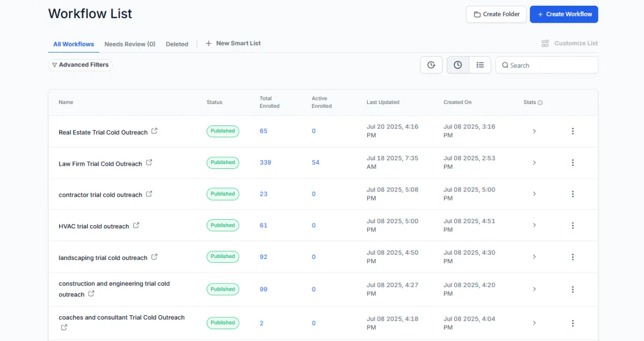Expand stats for construction and engineering workflow
The image size is (644, 341).
534,290
